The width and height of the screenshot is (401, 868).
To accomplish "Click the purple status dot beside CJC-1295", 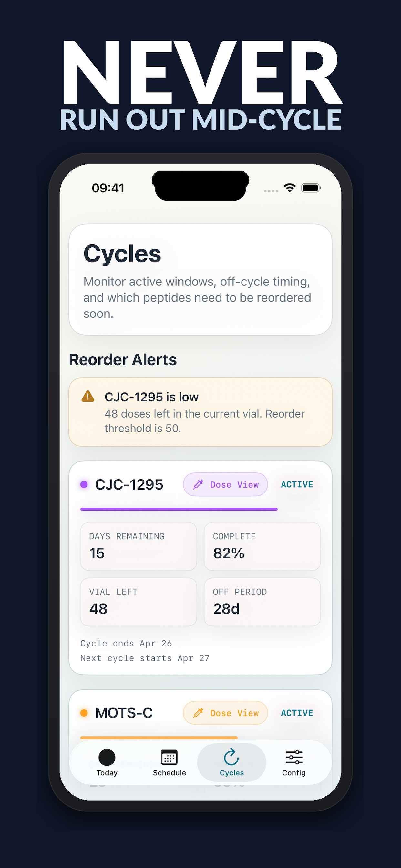I will (x=84, y=484).
